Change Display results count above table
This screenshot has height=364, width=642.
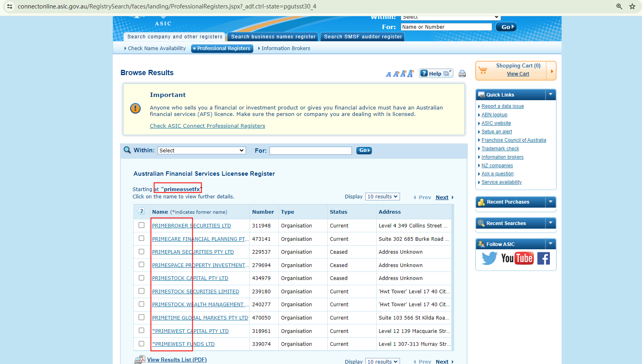[383, 197]
